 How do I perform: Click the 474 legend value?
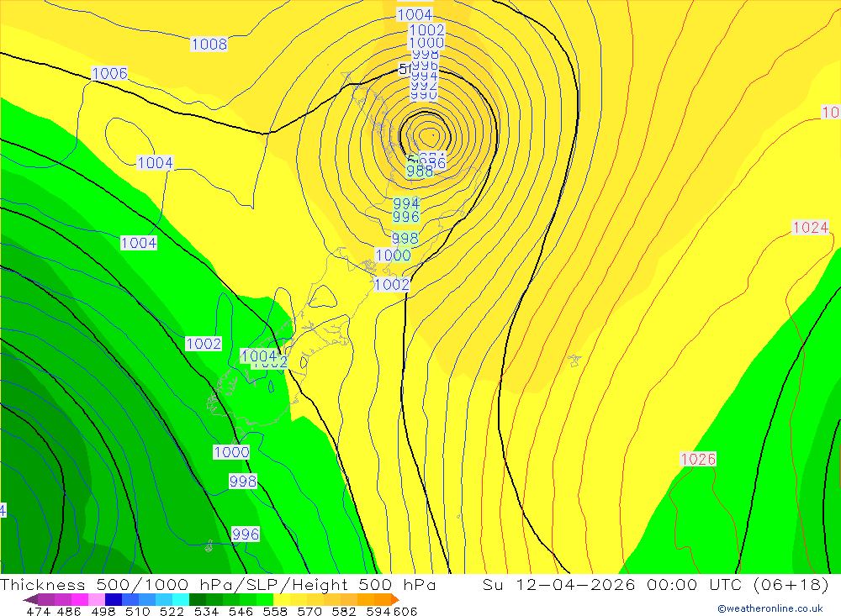click(38, 611)
